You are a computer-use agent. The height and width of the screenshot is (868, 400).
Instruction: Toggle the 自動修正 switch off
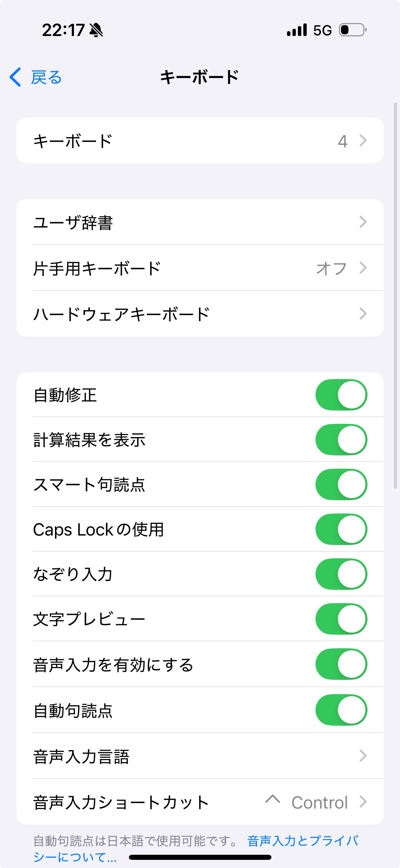click(x=341, y=395)
